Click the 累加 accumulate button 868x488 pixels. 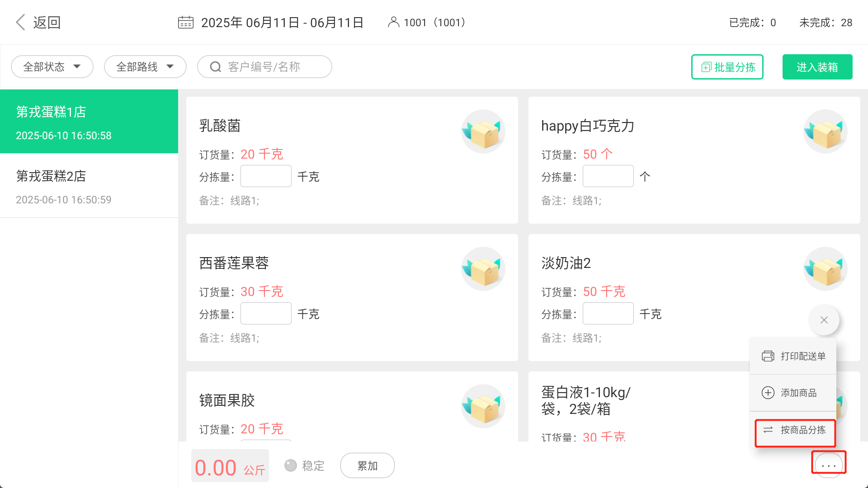point(367,465)
